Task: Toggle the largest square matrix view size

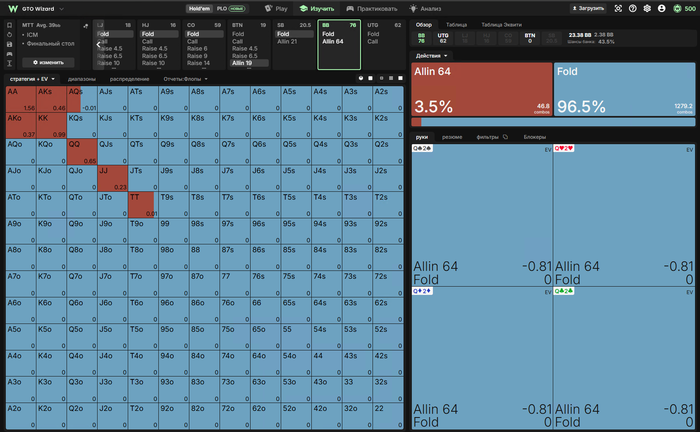Action: (400, 78)
